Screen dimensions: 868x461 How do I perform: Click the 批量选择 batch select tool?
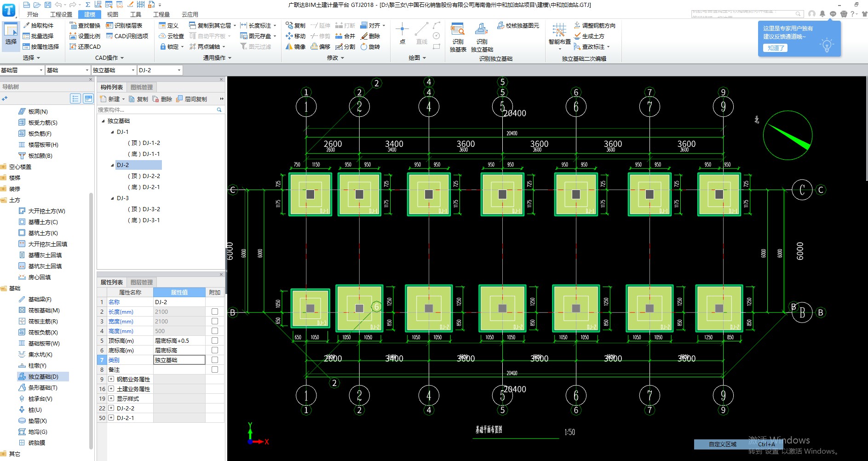38,36
